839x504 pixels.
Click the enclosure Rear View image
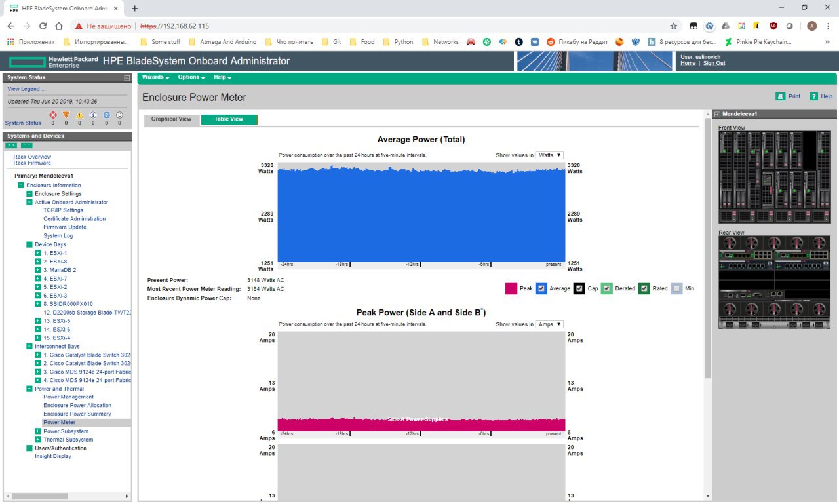(x=774, y=282)
